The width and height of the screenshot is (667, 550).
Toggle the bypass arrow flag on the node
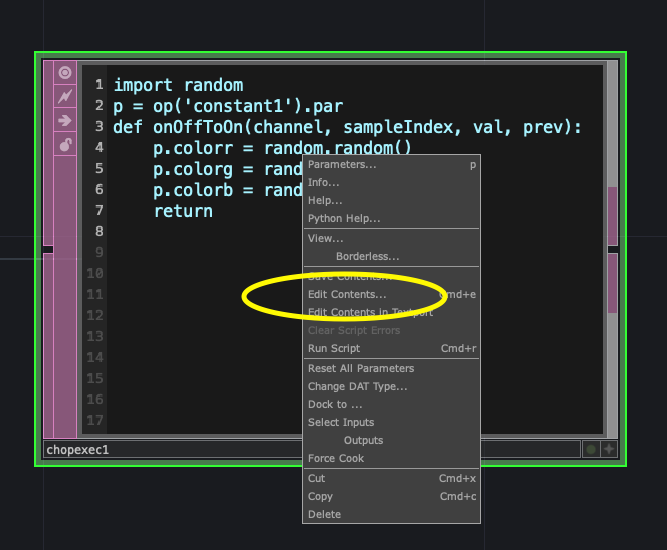[65, 120]
